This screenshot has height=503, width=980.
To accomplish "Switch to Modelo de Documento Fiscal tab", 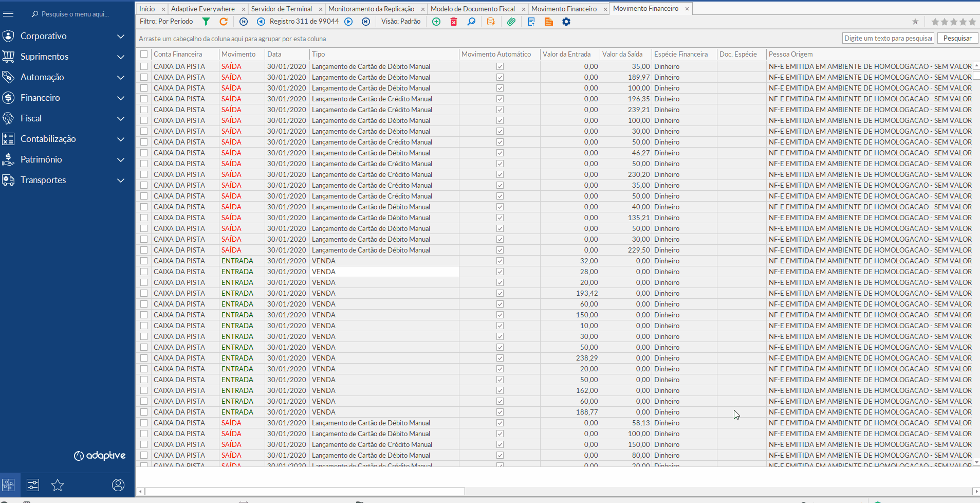I will coord(473,9).
